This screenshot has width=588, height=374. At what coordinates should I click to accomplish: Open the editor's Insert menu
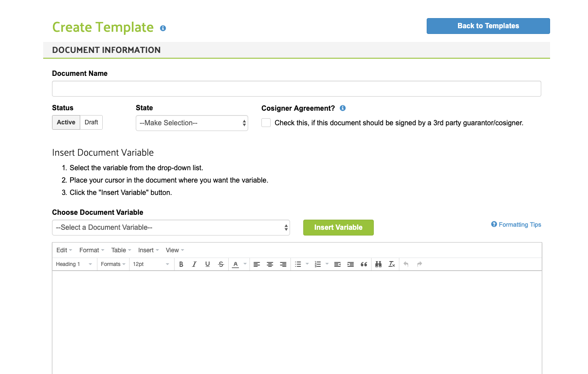tap(148, 250)
